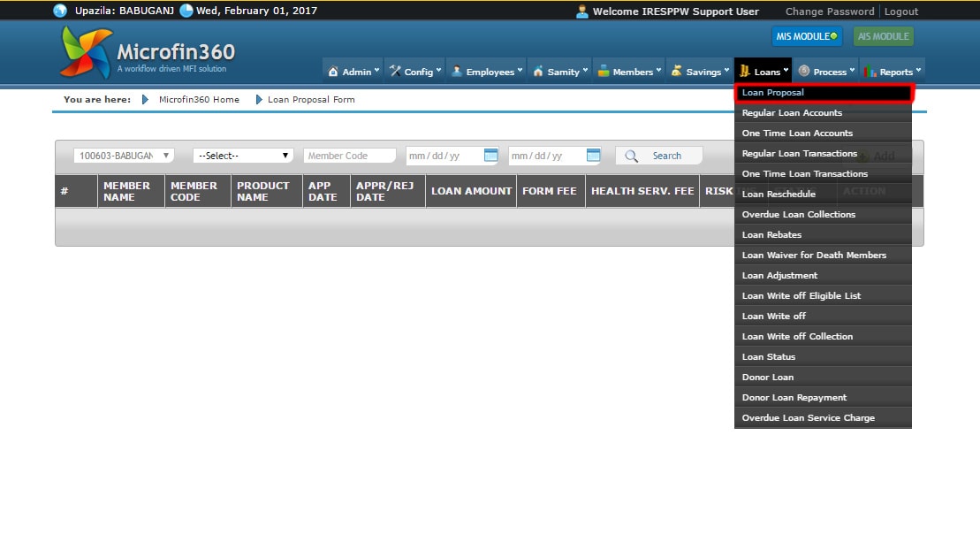Choose Overdue Loan Service Charge menu item
The image size is (980, 542).
(x=808, y=417)
